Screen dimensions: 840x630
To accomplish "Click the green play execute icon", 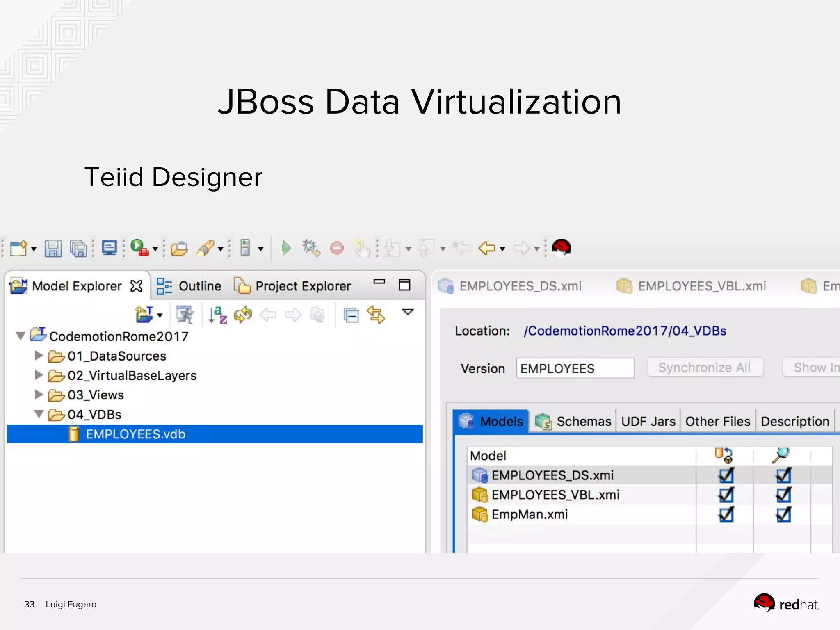I will pos(286,248).
